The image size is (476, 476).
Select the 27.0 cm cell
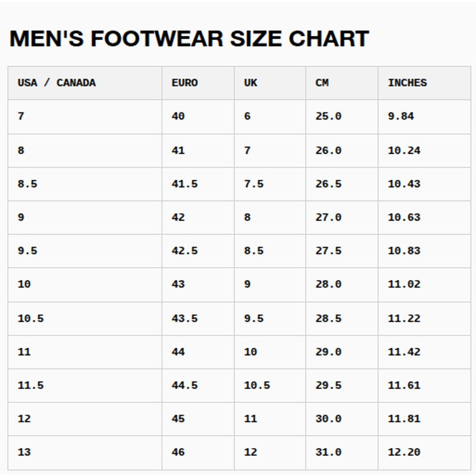coord(342,218)
